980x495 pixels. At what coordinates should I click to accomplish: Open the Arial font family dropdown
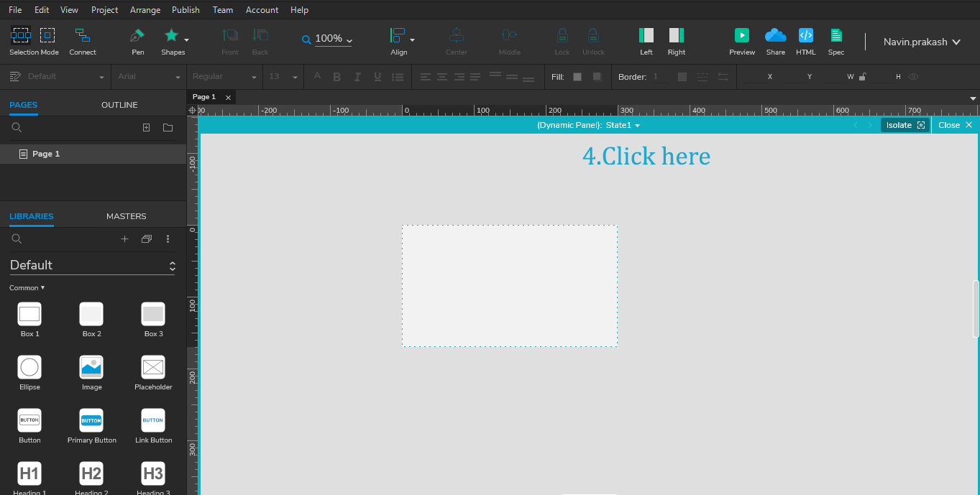tap(147, 76)
